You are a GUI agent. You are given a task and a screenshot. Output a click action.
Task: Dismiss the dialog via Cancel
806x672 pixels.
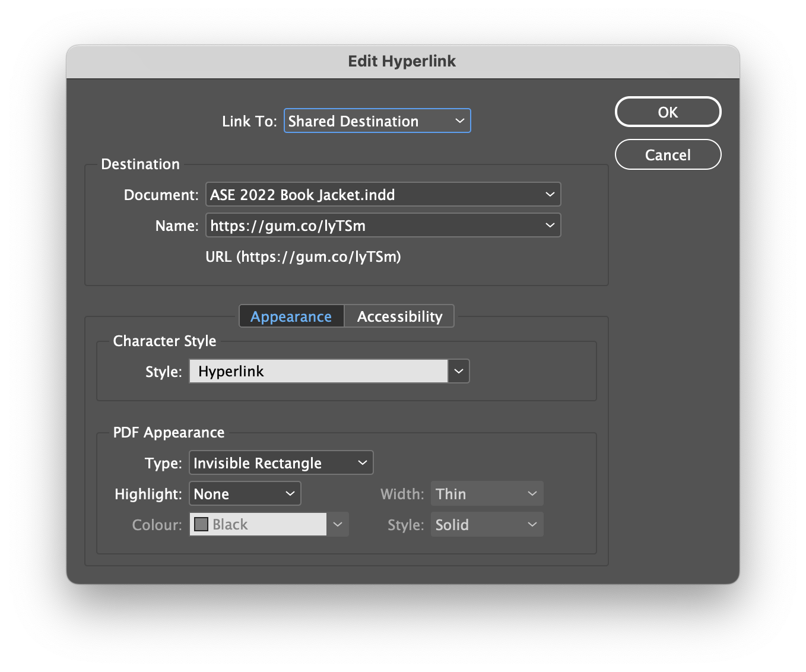pyautogui.click(x=668, y=154)
